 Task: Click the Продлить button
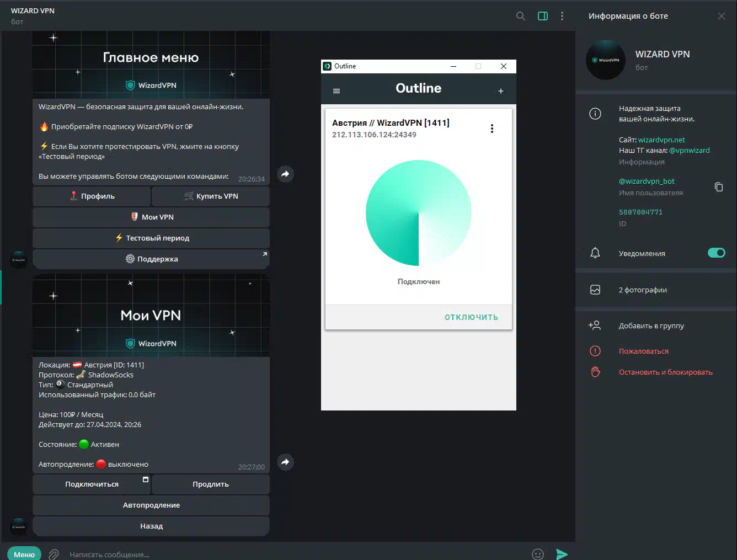click(211, 484)
